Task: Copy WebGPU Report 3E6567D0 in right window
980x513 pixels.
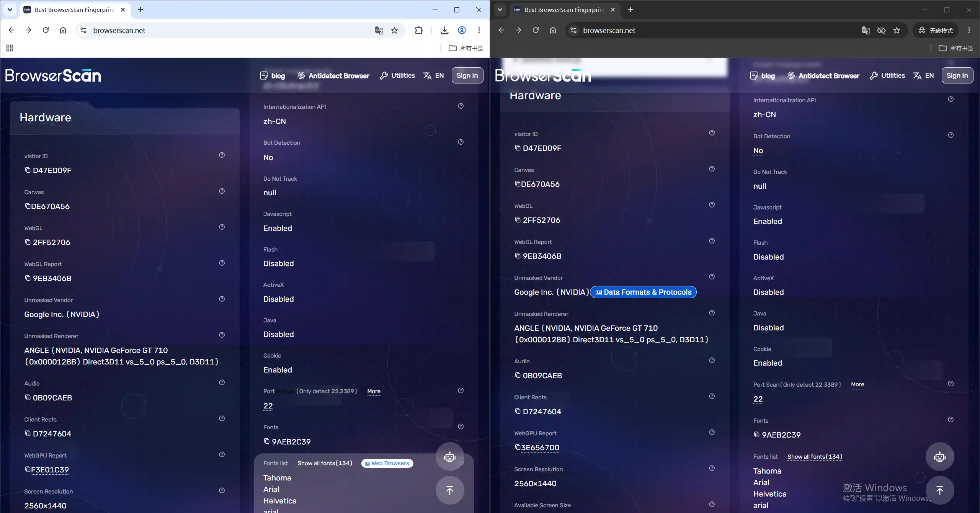Action: click(x=518, y=447)
